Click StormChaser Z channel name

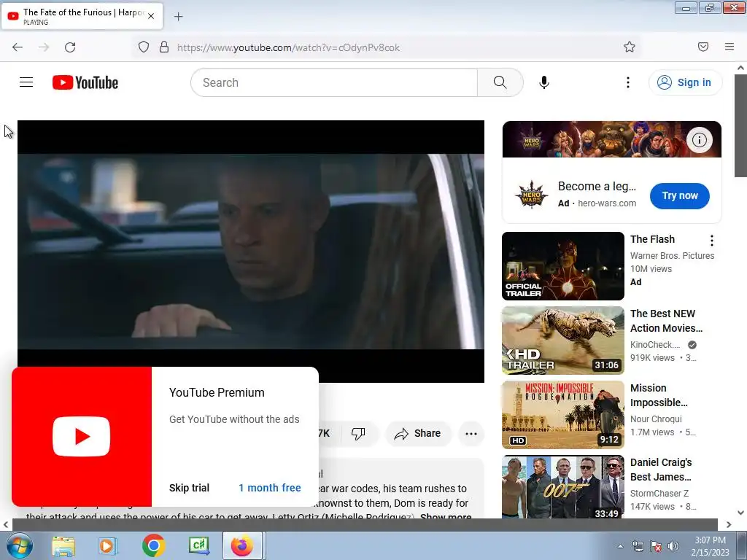[x=659, y=494]
